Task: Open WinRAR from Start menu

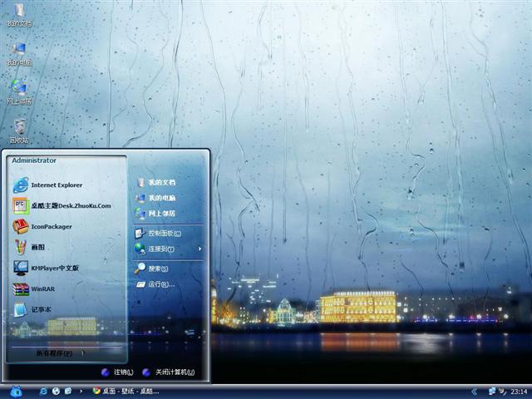Action: click(34, 288)
